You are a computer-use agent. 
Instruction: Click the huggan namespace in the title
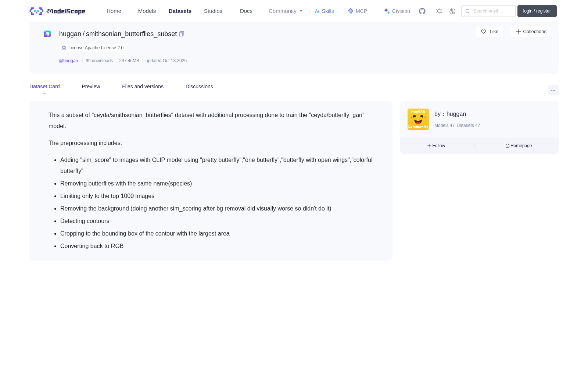point(70,34)
